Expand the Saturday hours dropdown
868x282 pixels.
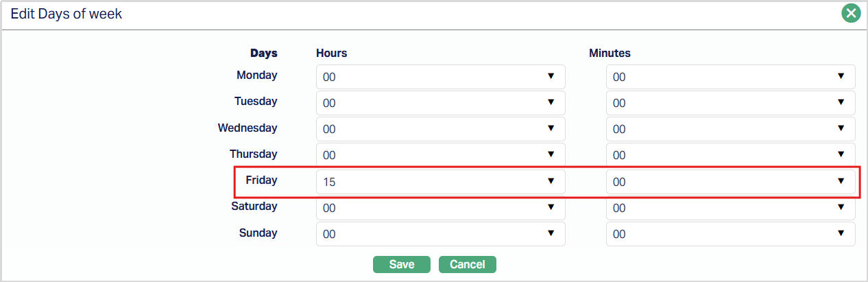click(x=440, y=208)
